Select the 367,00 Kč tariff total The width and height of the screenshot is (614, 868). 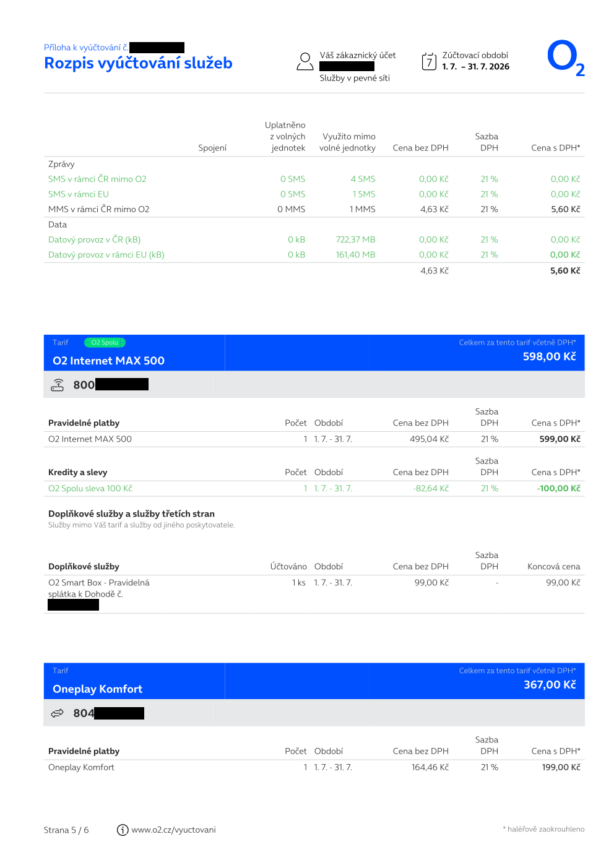(550, 684)
